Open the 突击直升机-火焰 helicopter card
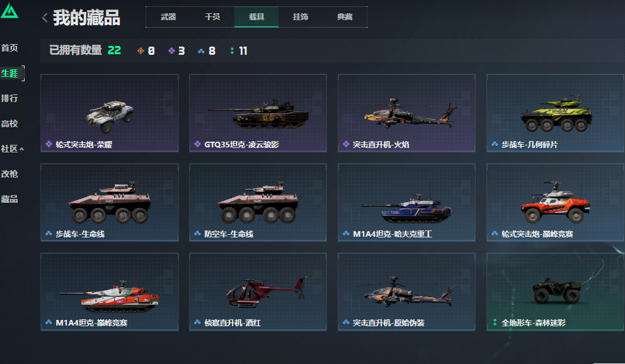Image resolution: width=625 pixels, height=364 pixels. pos(406,113)
